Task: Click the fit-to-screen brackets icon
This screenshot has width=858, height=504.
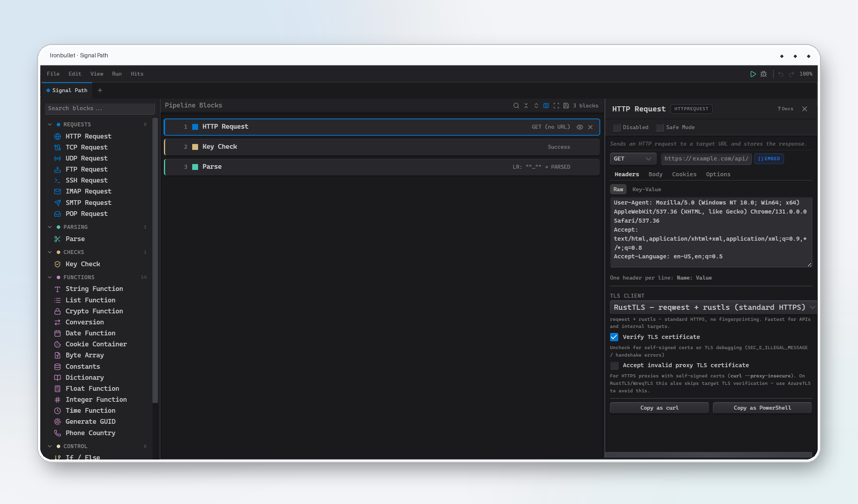Action: pyautogui.click(x=556, y=106)
